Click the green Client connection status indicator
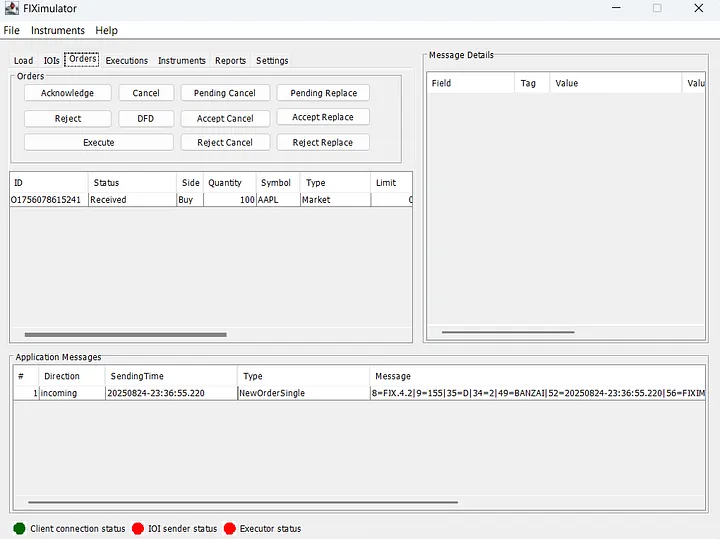 pos(19,528)
